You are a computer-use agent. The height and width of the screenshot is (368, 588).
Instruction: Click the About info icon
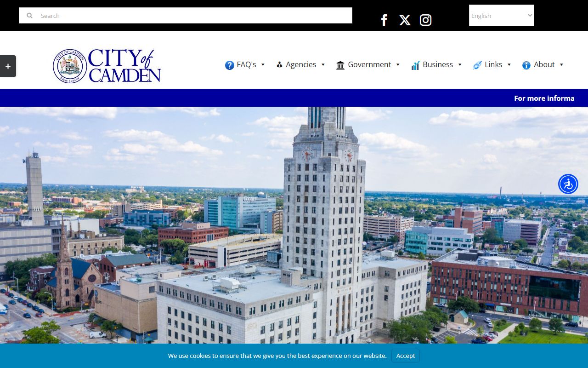tap(526, 65)
